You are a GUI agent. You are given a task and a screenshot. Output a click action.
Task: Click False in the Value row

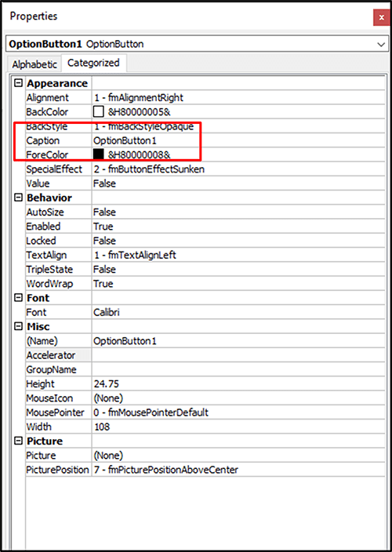104,183
